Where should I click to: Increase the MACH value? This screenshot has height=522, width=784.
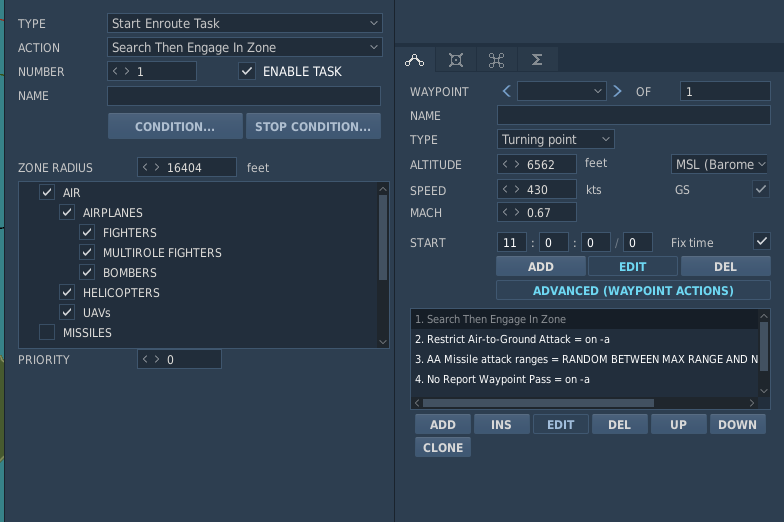click(x=517, y=212)
